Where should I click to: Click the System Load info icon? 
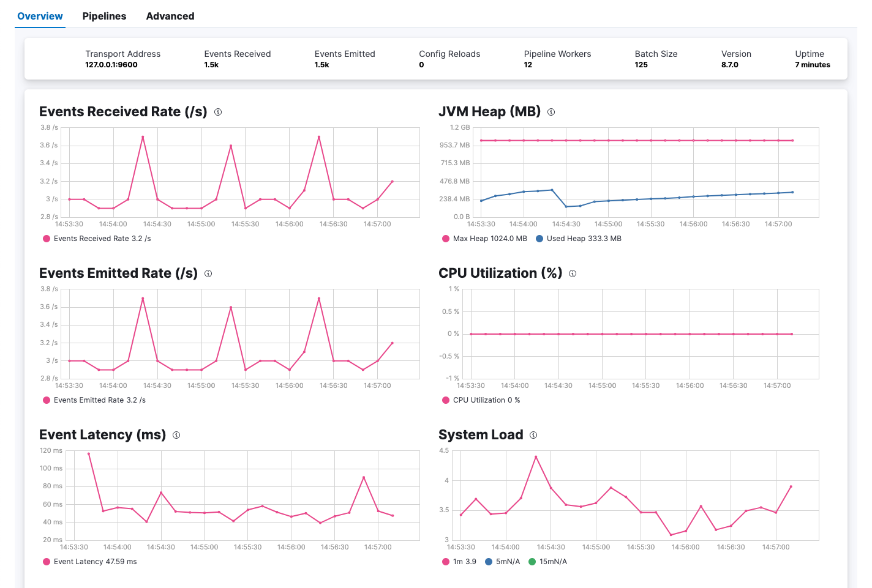pyautogui.click(x=533, y=435)
